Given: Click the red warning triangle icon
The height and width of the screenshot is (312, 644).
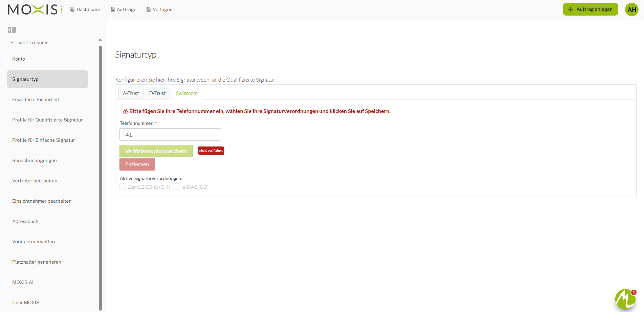Looking at the screenshot, I should 126,111.
